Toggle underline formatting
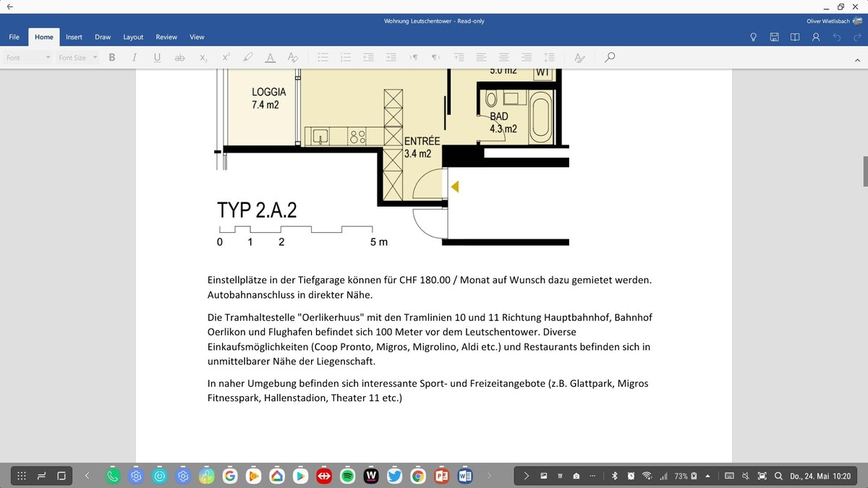 (157, 57)
